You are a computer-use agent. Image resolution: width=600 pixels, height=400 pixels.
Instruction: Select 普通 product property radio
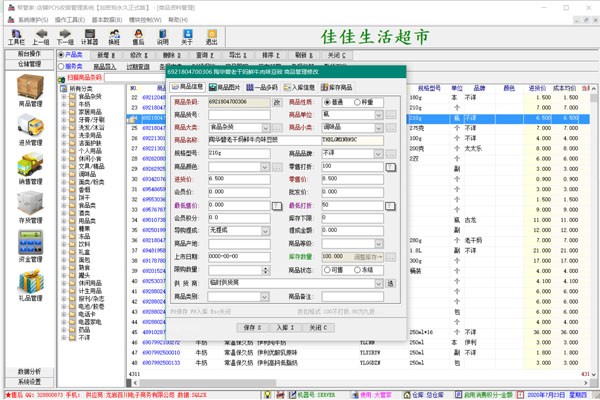tap(327, 102)
